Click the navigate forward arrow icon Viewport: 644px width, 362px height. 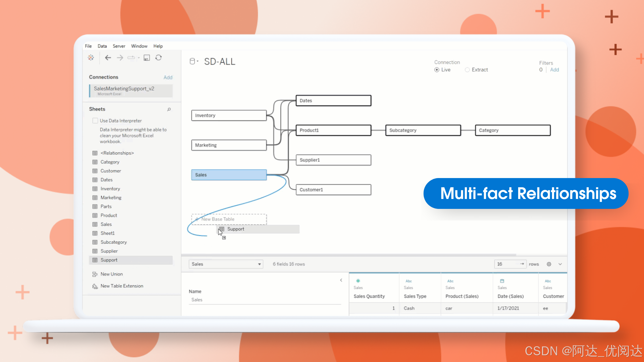click(119, 58)
